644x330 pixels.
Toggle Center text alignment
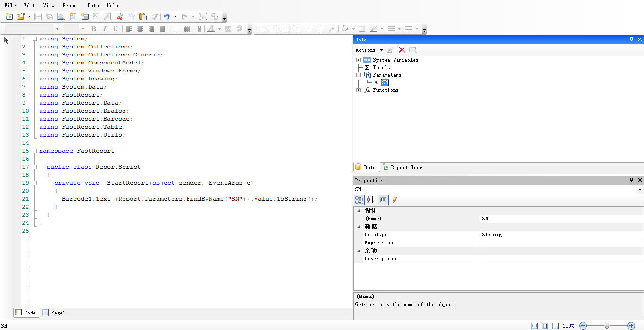click(140, 29)
